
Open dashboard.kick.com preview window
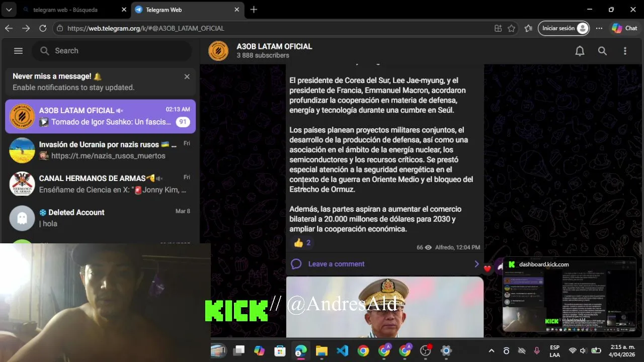(x=569, y=295)
